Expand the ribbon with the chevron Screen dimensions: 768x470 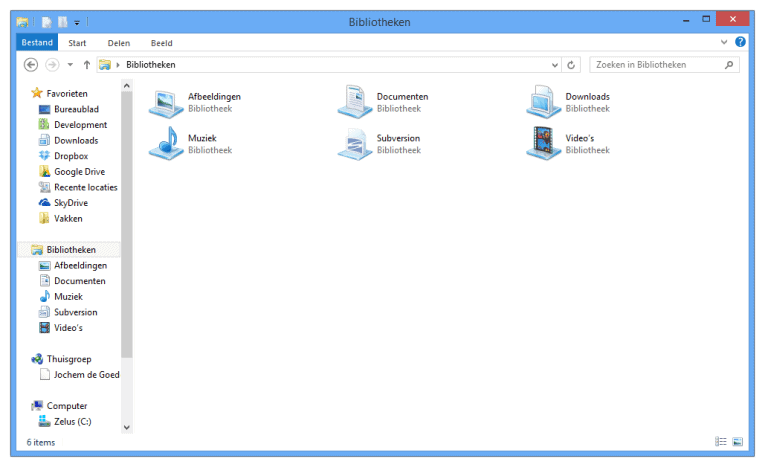(x=724, y=42)
